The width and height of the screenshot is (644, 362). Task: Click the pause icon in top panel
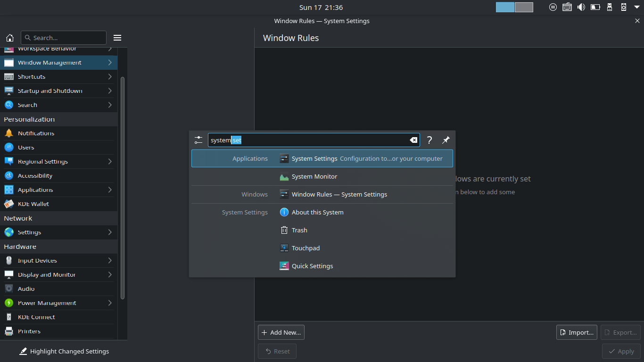(x=553, y=7)
